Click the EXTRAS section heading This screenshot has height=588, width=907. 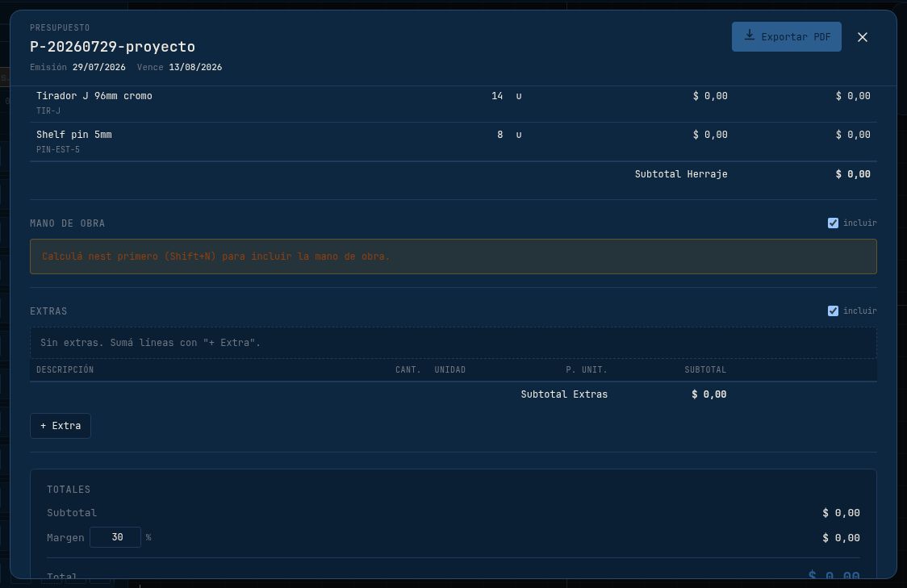pyautogui.click(x=48, y=311)
